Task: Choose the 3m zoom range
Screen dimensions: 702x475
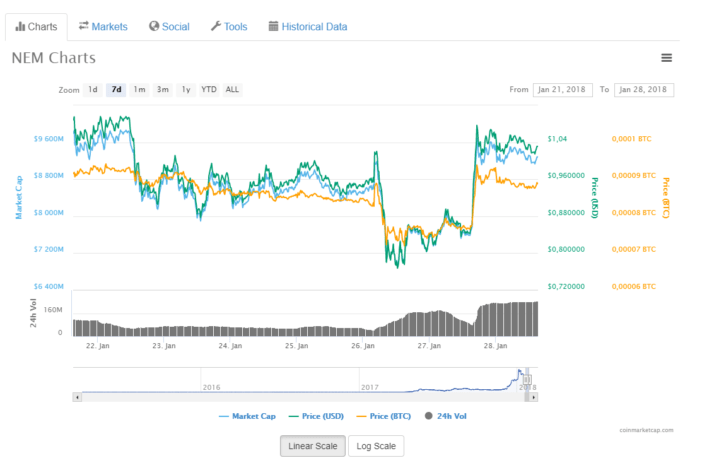Action: 163,90
